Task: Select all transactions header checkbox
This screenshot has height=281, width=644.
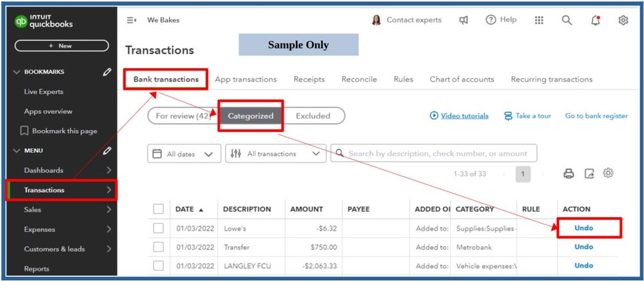Action: click(158, 209)
